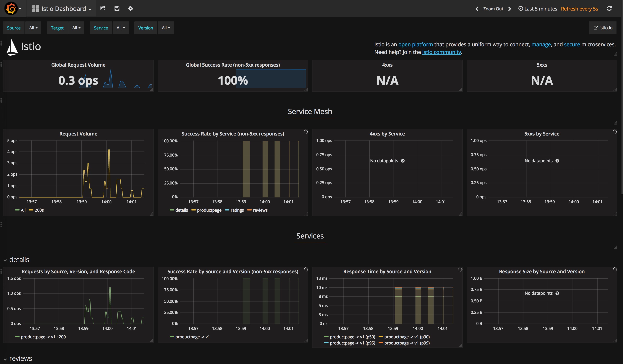
Task: Click the Global Request Volume panel title
Action: [78, 65]
